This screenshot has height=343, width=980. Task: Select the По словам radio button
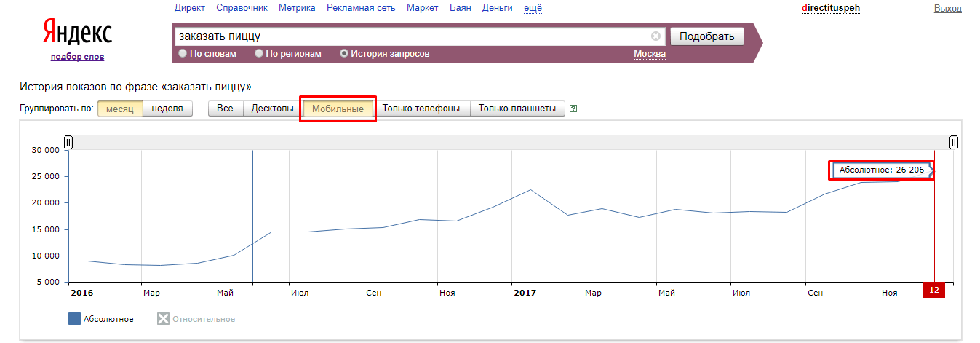(183, 54)
